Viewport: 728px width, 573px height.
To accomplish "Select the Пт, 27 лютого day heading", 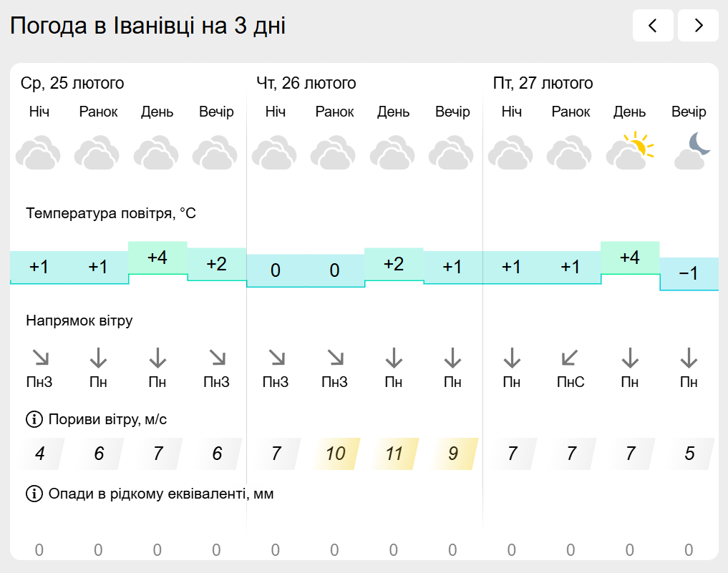I will tap(543, 84).
